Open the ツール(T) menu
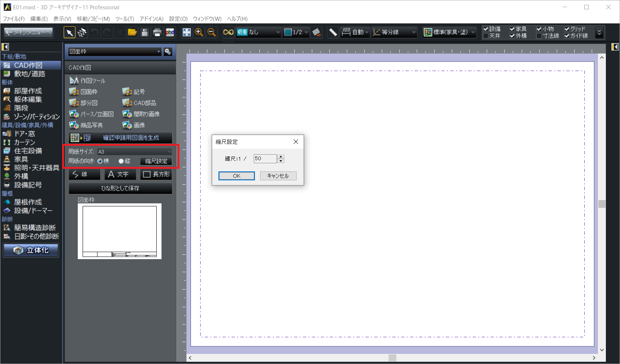Screen dimensions: 620x364 coord(124,19)
